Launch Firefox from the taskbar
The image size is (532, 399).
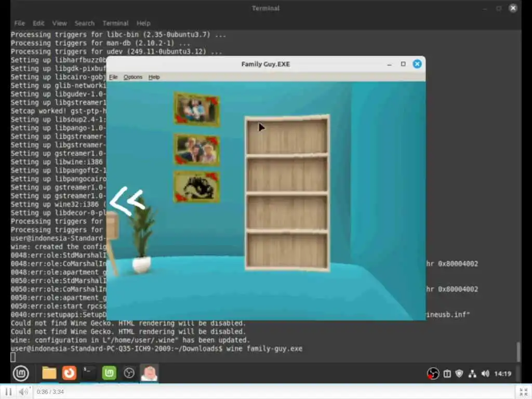coord(69,373)
